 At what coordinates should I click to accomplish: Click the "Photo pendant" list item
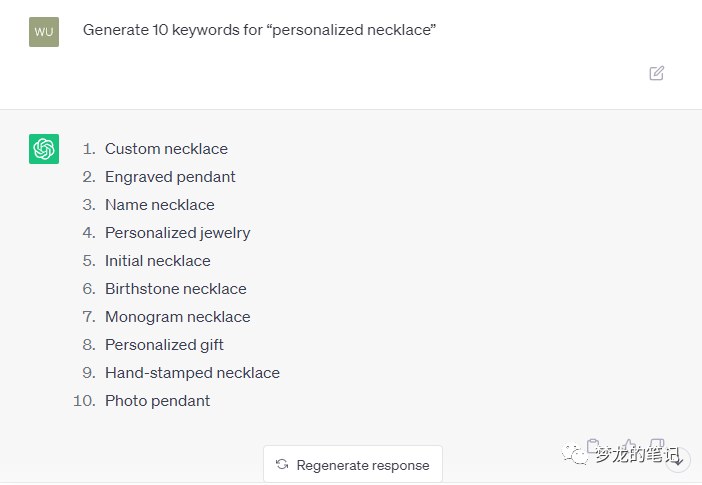pyautogui.click(x=158, y=401)
